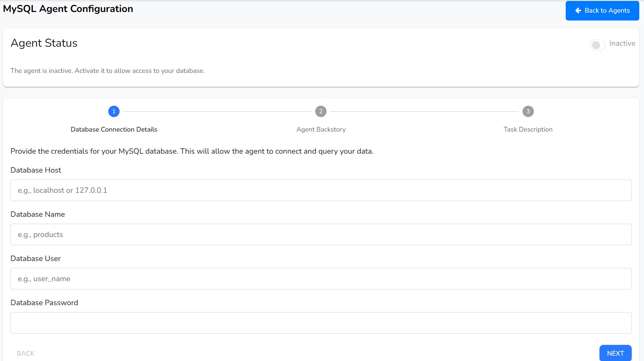
Task: Focus the Database Host input field
Action: pos(321,190)
